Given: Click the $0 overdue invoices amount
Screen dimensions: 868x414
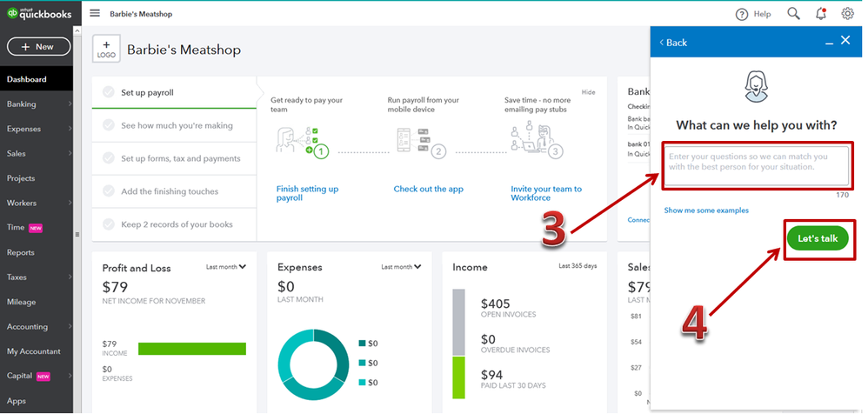Looking at the screenshot, I should pos(488,338).
